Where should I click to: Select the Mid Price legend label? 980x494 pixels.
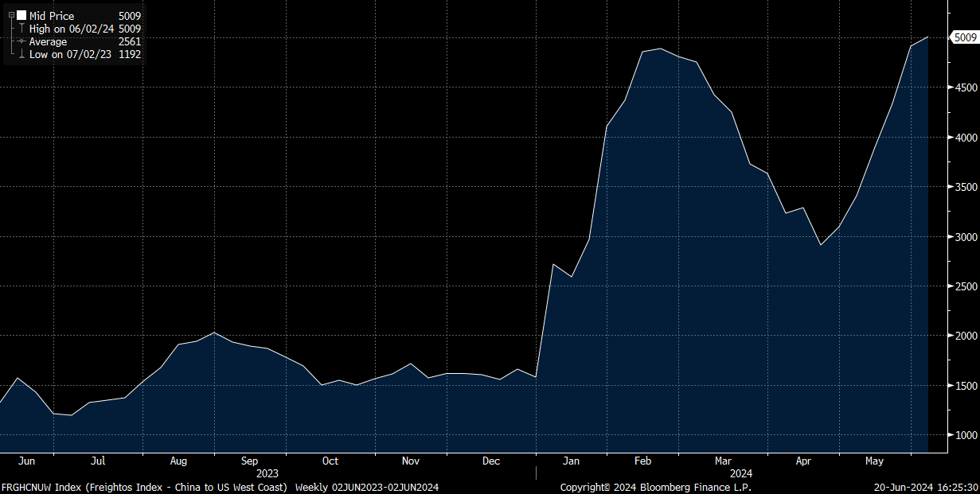(52, 16)
